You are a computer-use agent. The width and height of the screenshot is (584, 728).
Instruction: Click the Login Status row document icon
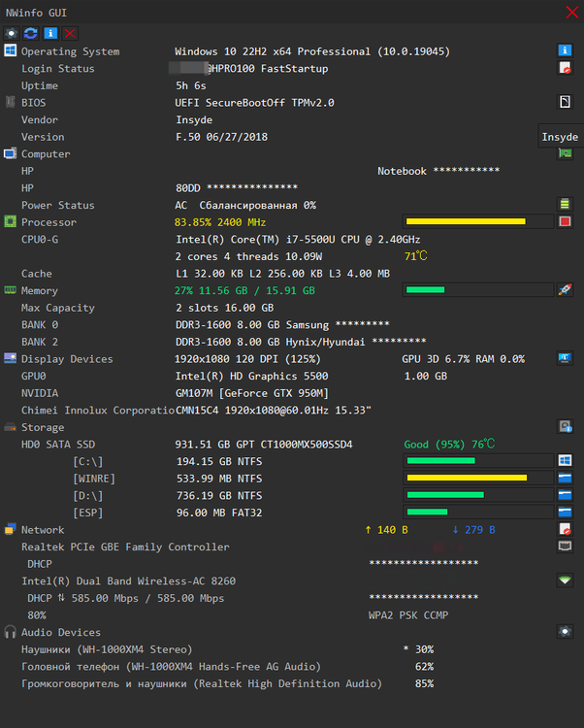pyautogui.click(x=565, y=68)
